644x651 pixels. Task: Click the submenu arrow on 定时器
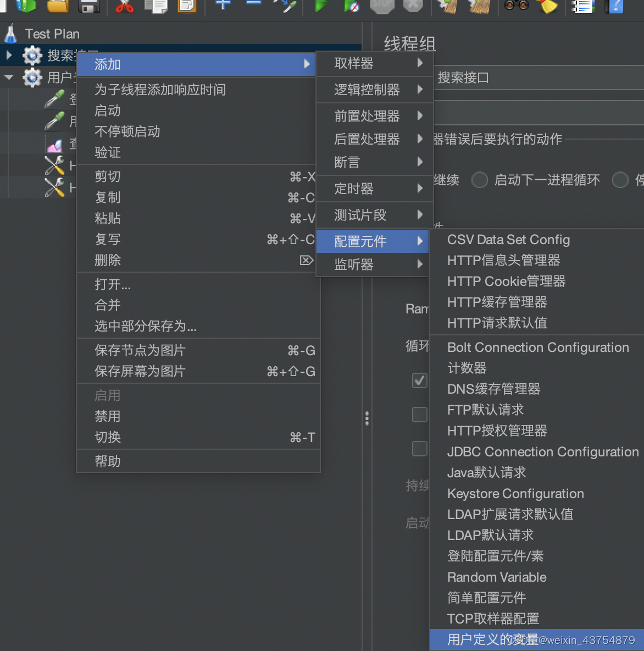pyautogui.click(x=420, y=189)
